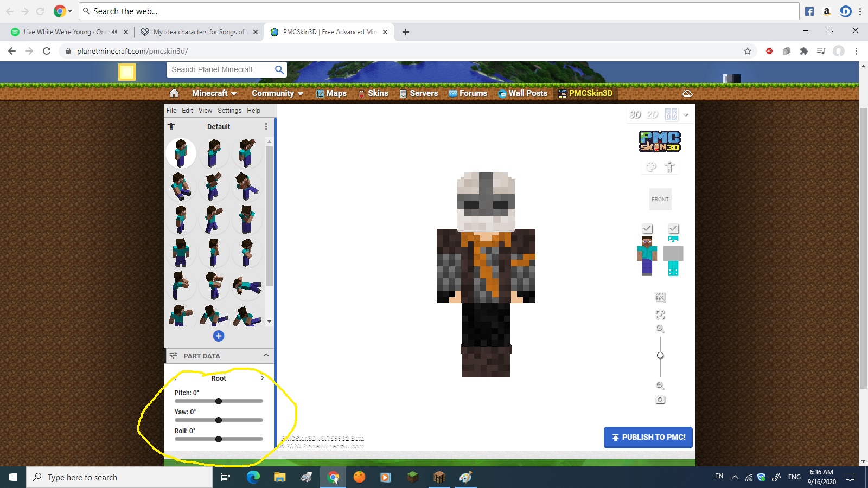Image resolution: width=868 pixels, height=488 pixels.
Task: Click the FRONT view orientation button
Action: click(x=660, y=199)
